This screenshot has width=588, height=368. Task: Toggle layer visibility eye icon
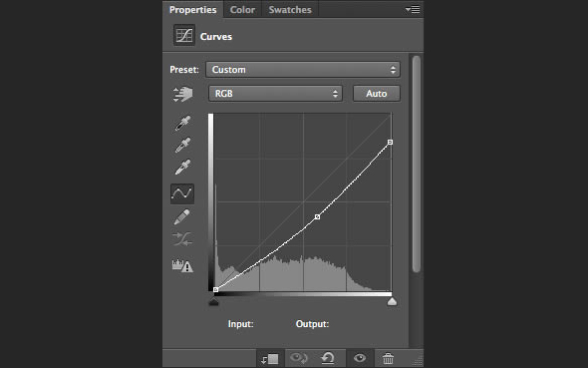(360, 358)
